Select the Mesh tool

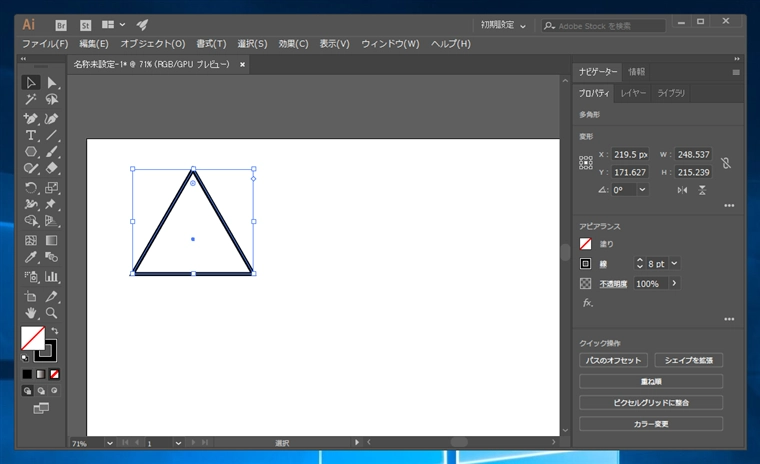pyautogui.click(x=31, y=240)
